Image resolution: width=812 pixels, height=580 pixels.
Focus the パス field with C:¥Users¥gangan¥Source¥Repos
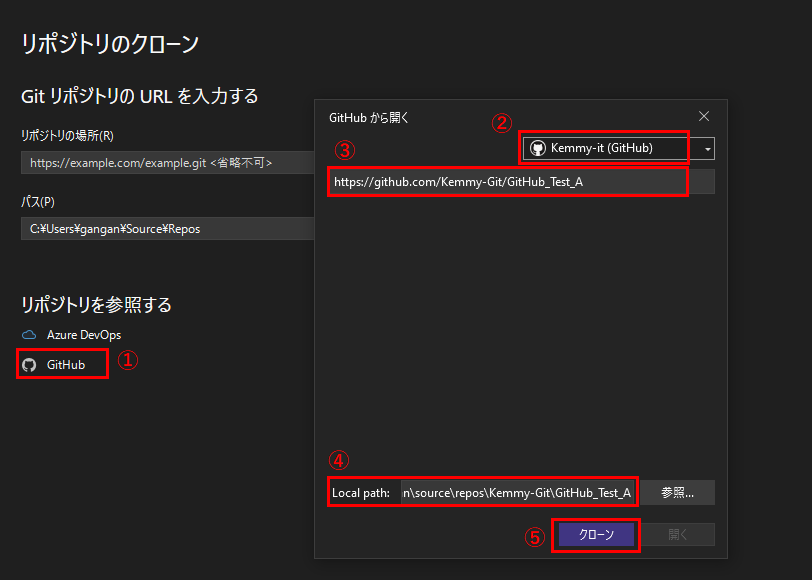pos(167,228)
